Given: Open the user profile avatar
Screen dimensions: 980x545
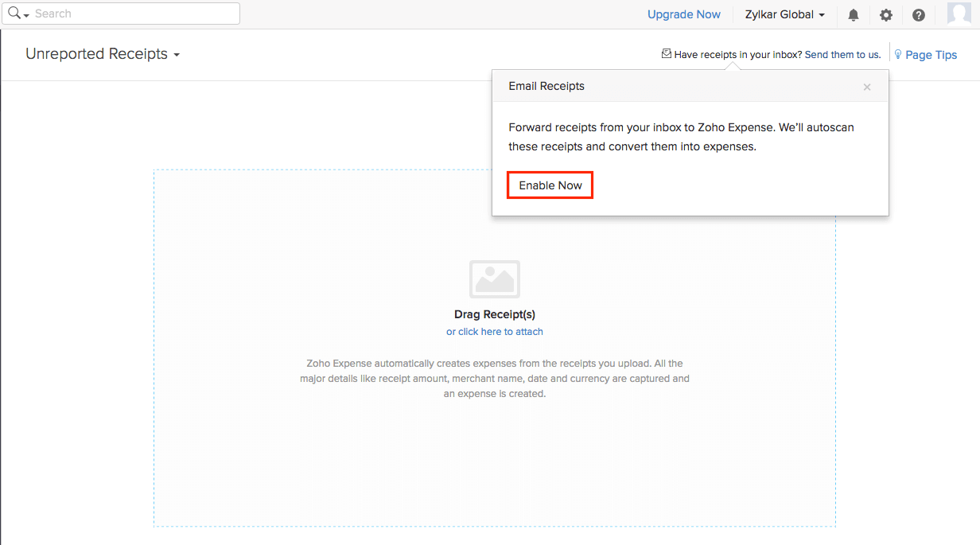Looking at the screenshot, I should pyautogui.click(x=959, y=14).
